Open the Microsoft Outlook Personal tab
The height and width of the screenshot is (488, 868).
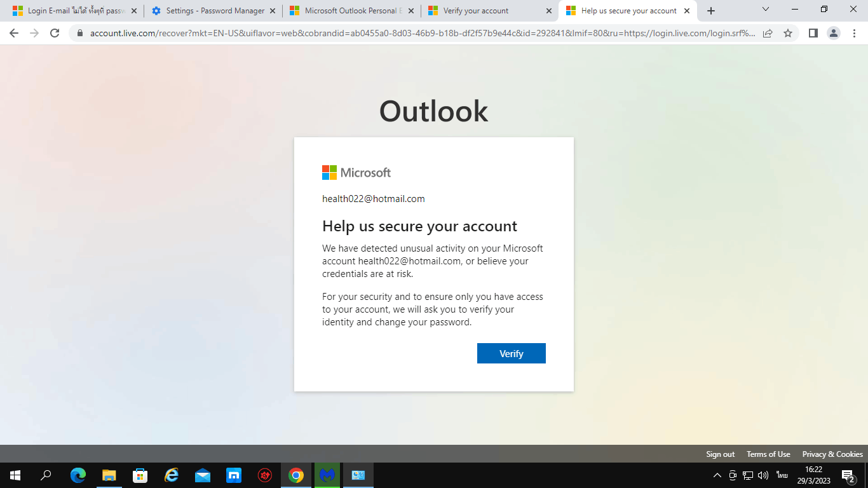pyautogui.click(x=351, y=11)
